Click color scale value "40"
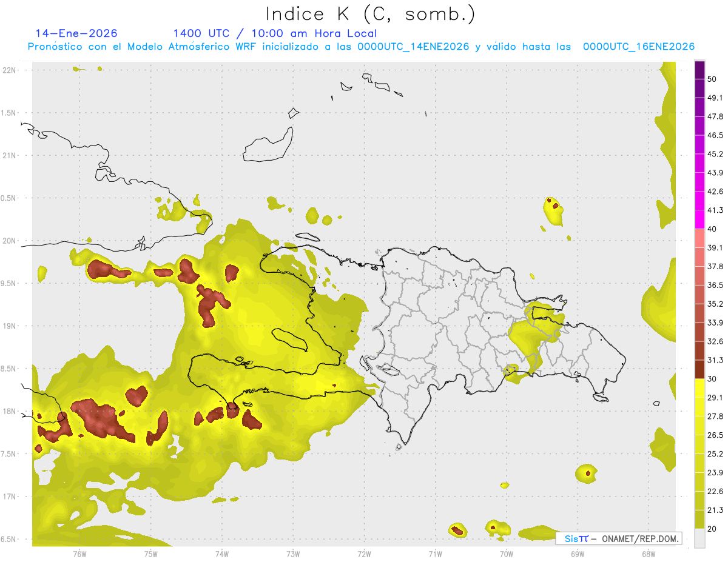 (712, 229)
